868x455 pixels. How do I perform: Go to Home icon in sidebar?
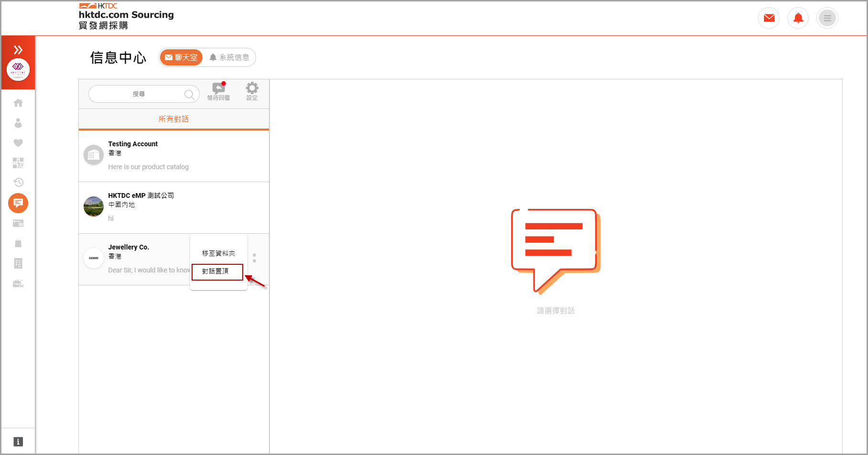[x=18, y=103]
